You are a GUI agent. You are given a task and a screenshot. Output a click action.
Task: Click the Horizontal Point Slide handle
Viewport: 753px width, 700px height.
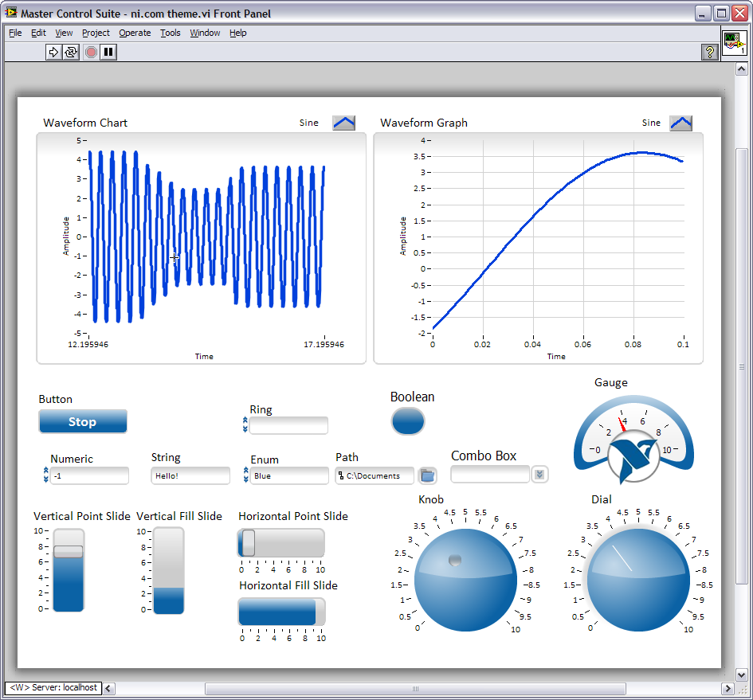(248, 543)
